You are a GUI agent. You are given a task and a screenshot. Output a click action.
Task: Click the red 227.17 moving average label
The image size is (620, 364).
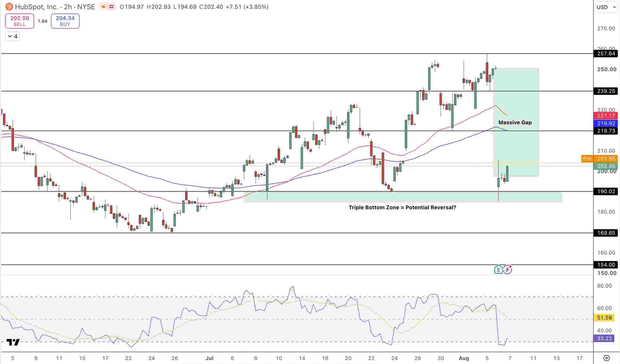(606, 116)
